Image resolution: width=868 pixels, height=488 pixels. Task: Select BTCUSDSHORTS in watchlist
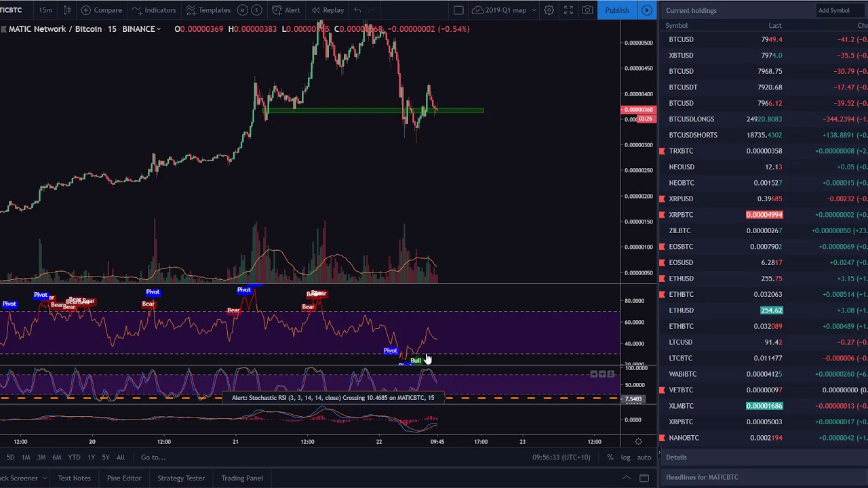(764, 135)
